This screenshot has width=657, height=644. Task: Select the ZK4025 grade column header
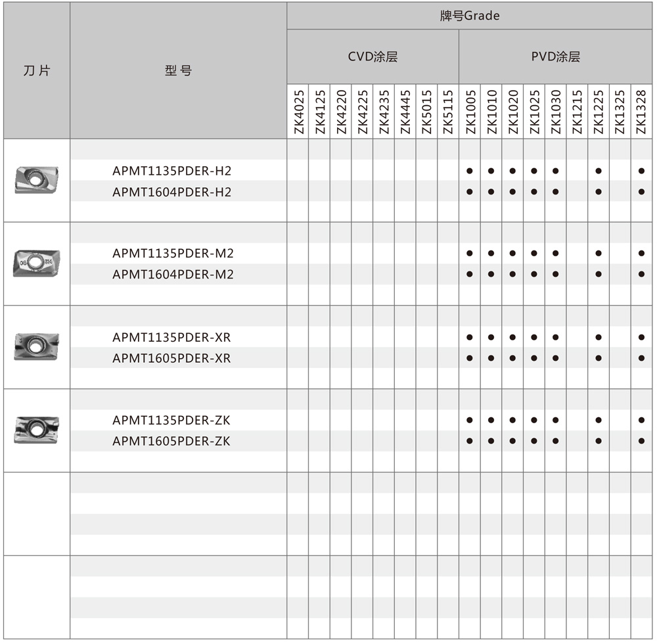coord(298,112)
